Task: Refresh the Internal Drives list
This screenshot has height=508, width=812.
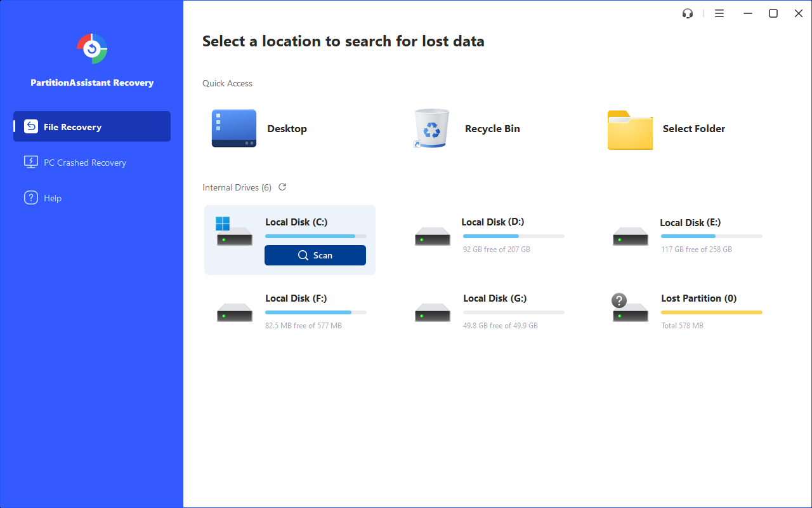Action: [282, 187]
